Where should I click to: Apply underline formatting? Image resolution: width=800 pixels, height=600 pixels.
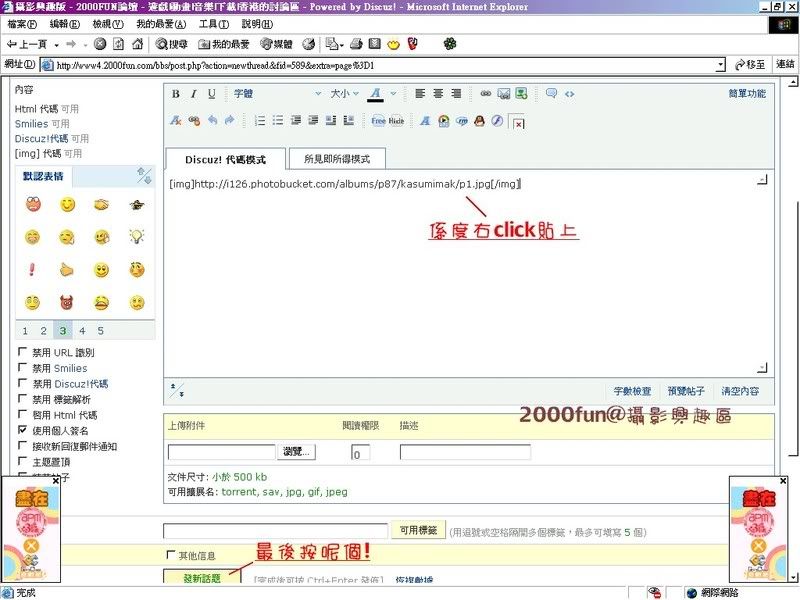click(211, 94)
